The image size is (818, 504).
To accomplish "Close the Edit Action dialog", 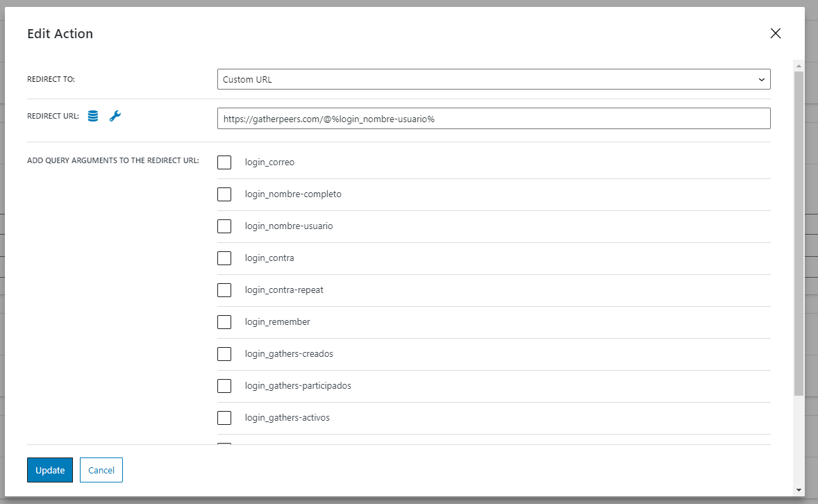I will tap(775, 33).
